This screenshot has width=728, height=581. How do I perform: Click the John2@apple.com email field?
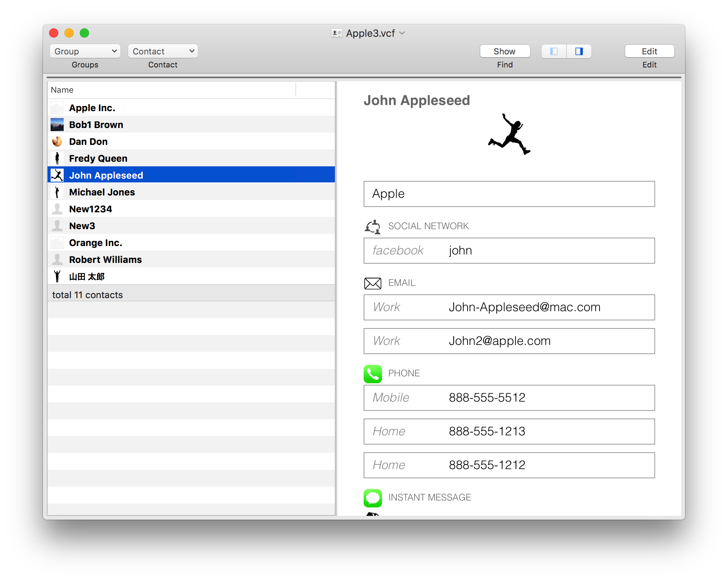click(509, 341)
